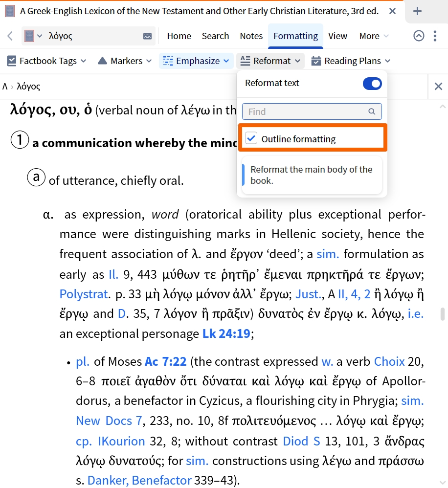Expand the Reading Plans dropdown
Viewport: 448px width, 488px height.
click(x=388, y=61)
